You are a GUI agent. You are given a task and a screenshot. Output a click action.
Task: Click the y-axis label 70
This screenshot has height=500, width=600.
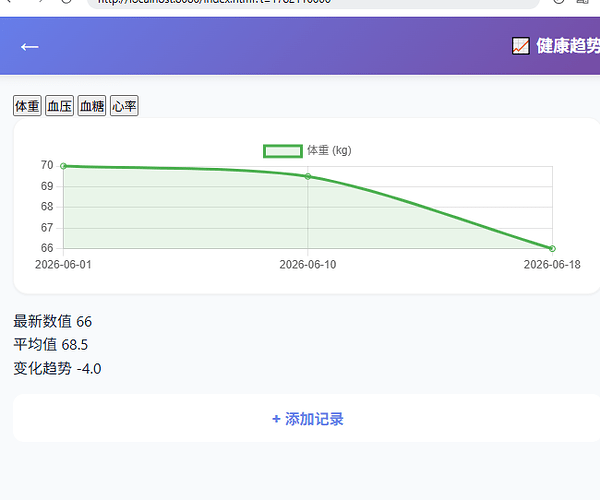point(47,165)
